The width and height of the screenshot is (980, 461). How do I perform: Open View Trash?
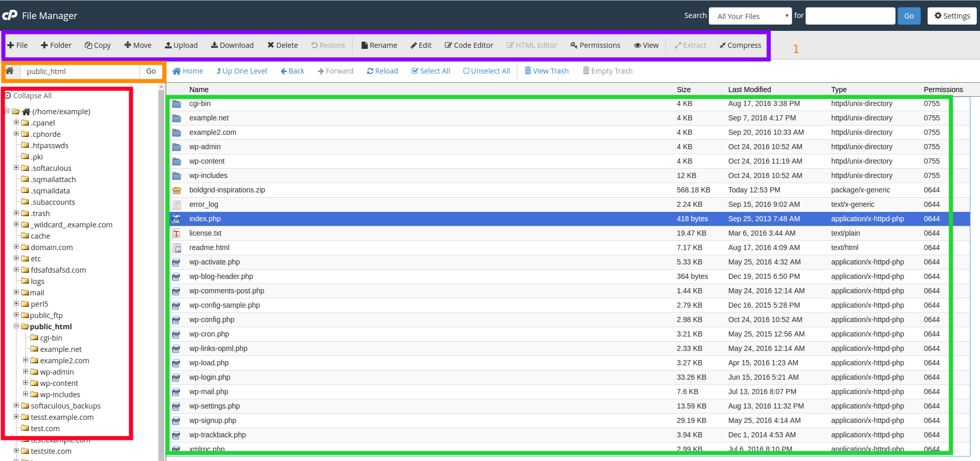(546, 71)
